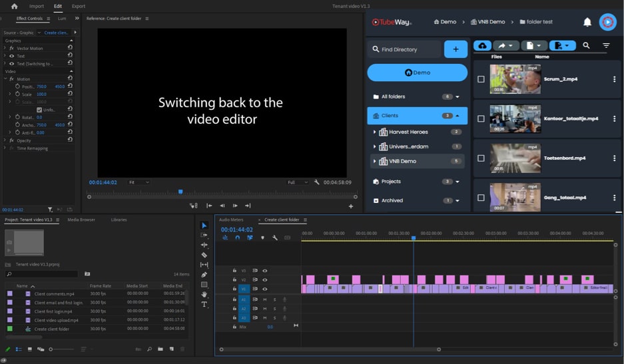
Task: Open options menu for Scrum_2.mp4
Action: click(614, 79)
